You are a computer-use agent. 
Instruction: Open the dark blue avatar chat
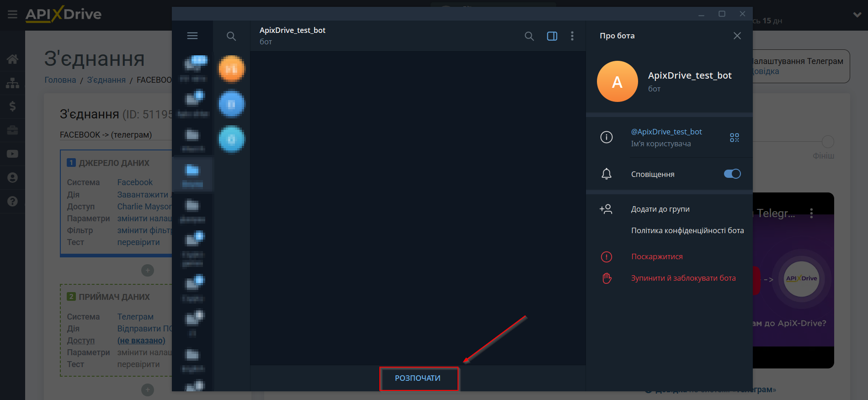point(231,104)
